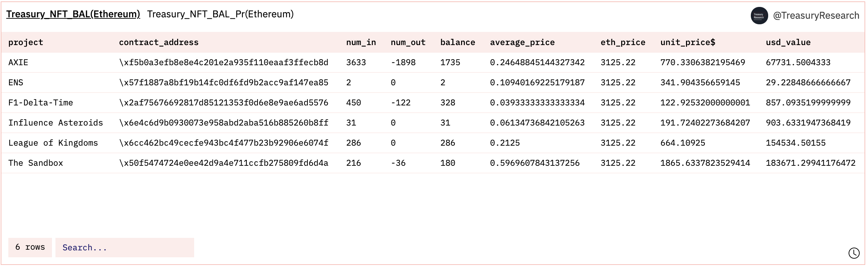The width and height of the screenshot is (868, 267).
Task: Click the 6 rows count label
Action: pos(30,247)
